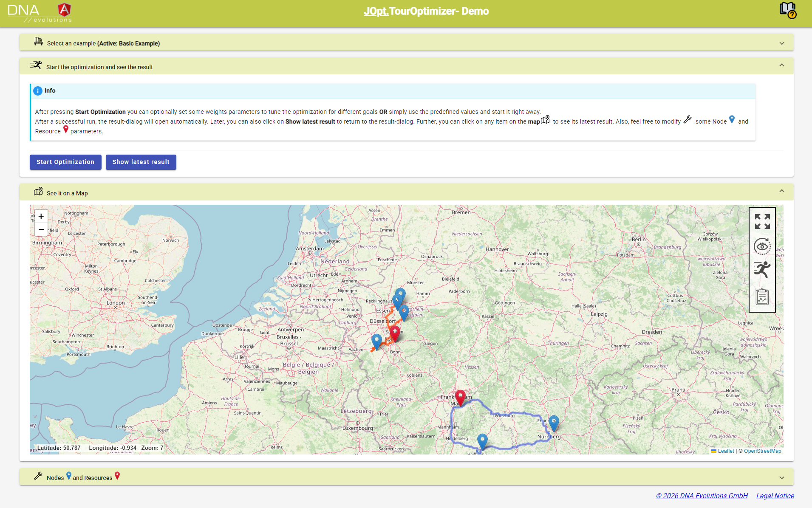
Task: Open the help documentation book icon
Action: tap(787, 10)
